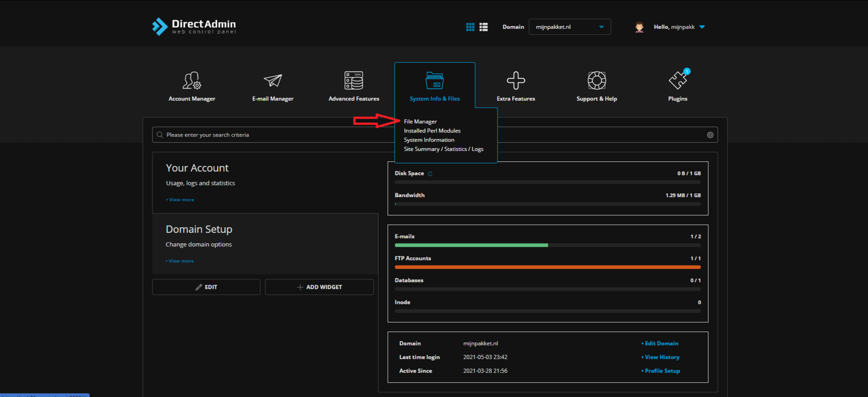The width and height of the screenshot is (868, 397).
Task: Click the Domain Setup heading
Action: [199, 230]
